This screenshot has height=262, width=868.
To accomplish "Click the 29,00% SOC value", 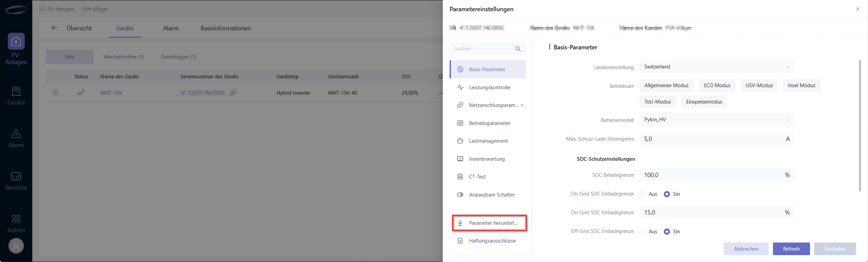I will [410, 93].
